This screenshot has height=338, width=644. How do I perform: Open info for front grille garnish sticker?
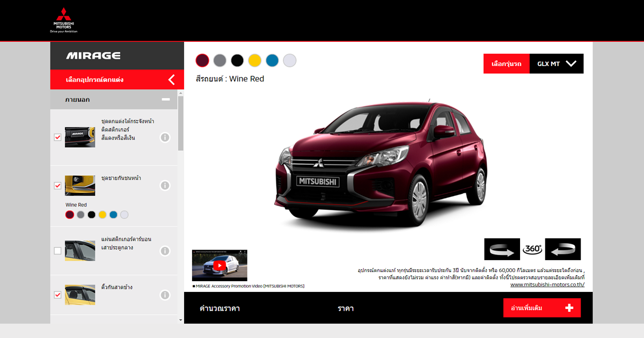point(165,137)
